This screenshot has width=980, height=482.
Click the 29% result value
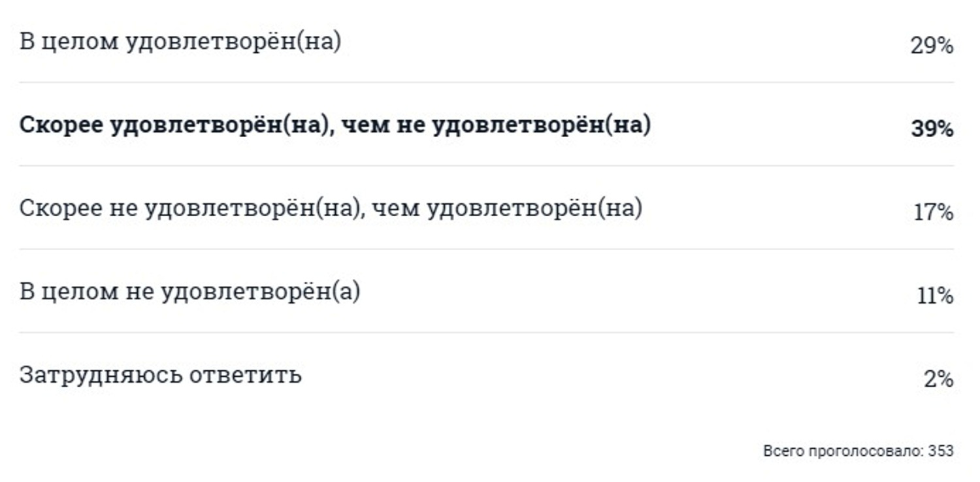click(x=932, y=46)
